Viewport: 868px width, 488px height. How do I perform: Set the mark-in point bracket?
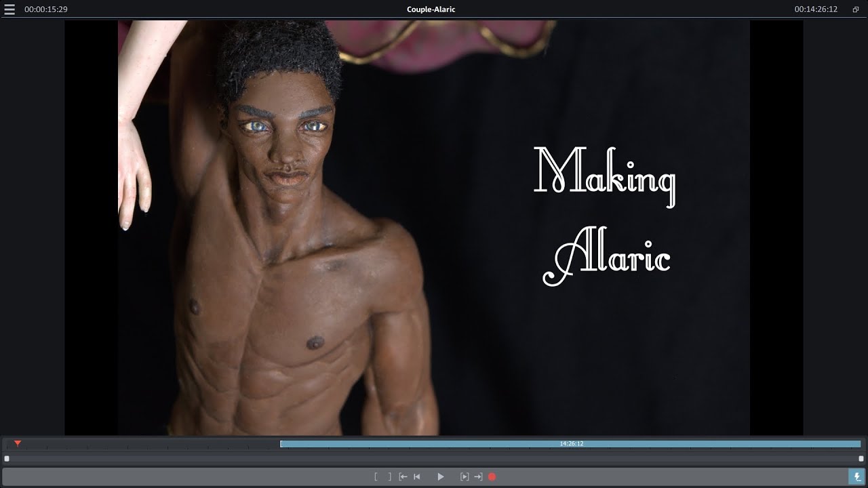click(376, 476)
